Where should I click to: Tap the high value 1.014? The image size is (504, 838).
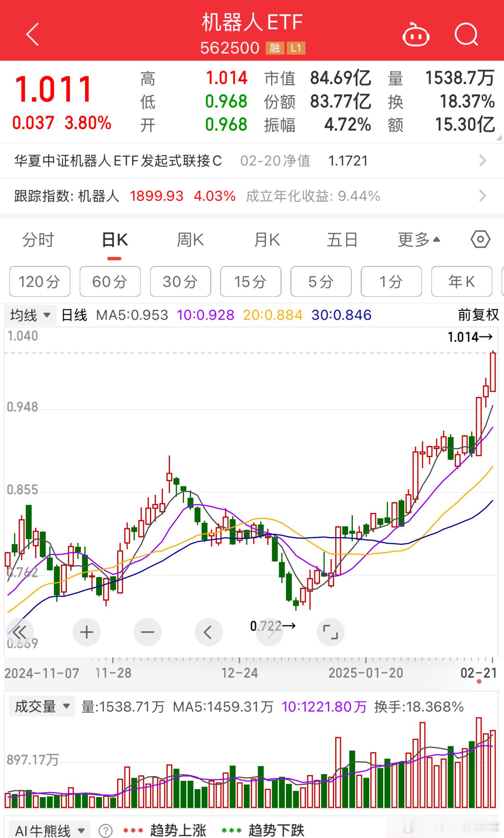[227, 78]
